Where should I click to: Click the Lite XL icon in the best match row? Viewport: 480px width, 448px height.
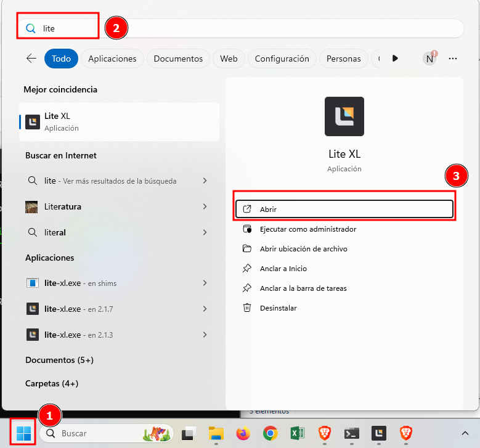coord(33,122)
